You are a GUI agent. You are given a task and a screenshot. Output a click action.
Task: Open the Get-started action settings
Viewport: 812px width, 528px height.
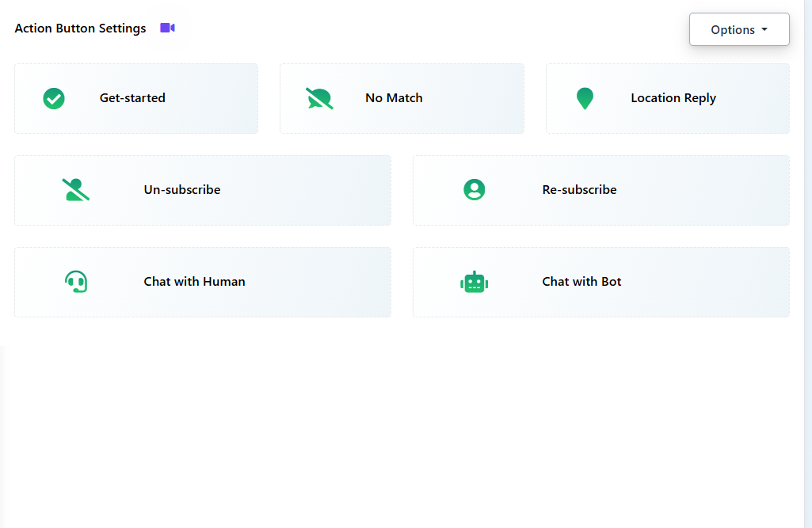click(132, 98)
